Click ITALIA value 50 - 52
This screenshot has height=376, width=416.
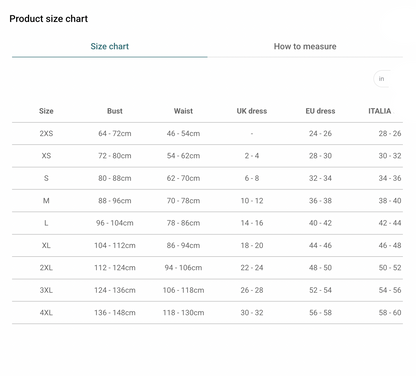pyautogui.click(x=390, y=268)
